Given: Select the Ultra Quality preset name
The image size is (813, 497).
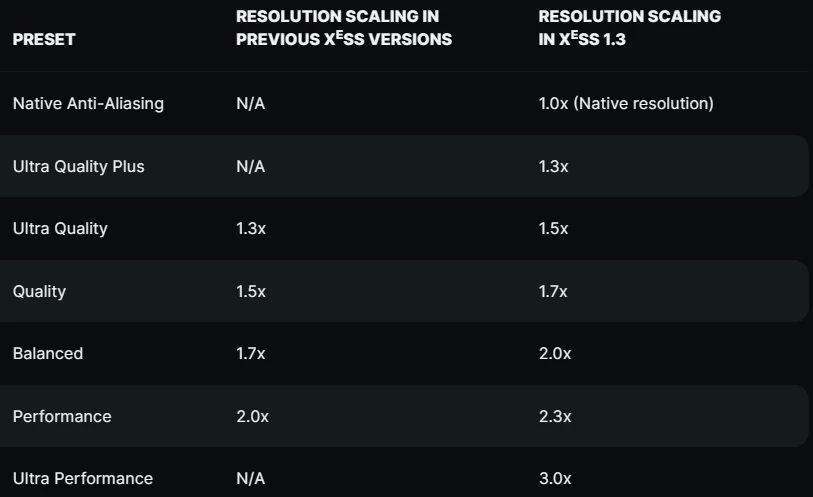Looking at the screenshot, I should (x=60, y=229).
